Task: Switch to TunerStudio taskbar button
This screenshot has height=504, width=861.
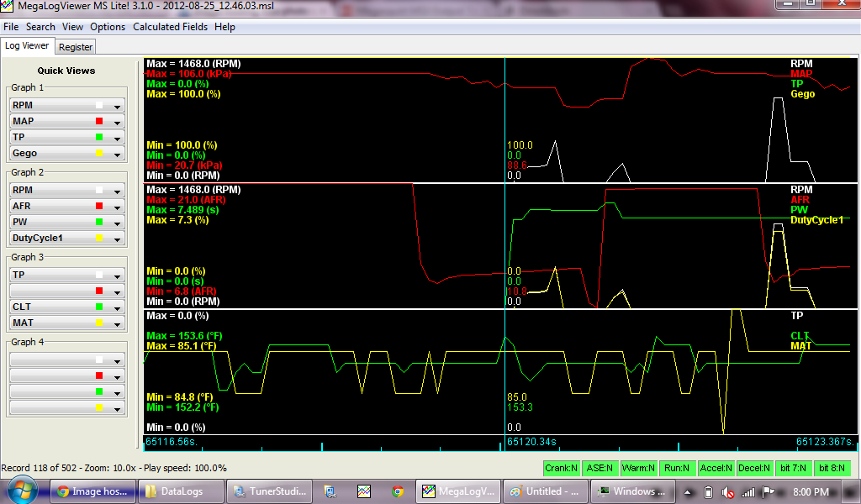Action: (x=269, y=492)
